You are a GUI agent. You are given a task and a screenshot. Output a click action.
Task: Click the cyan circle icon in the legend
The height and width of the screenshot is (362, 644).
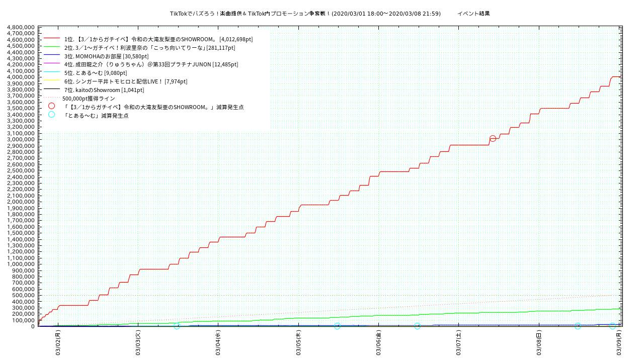tap(51, 115)
